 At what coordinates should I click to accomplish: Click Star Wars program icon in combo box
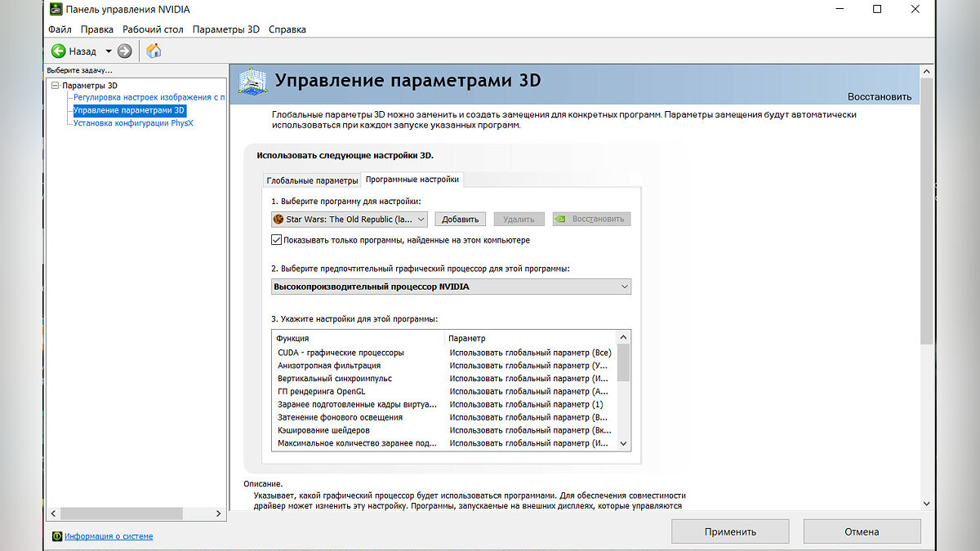coord(278,219)
